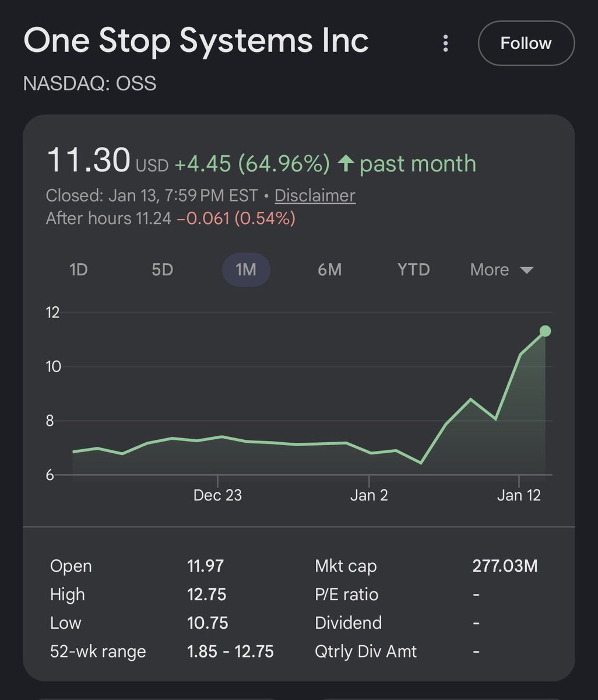The height and width of the screenshot is (700, 598).
Task: Select the 1M chart range
Action: (x=246, y=269)
